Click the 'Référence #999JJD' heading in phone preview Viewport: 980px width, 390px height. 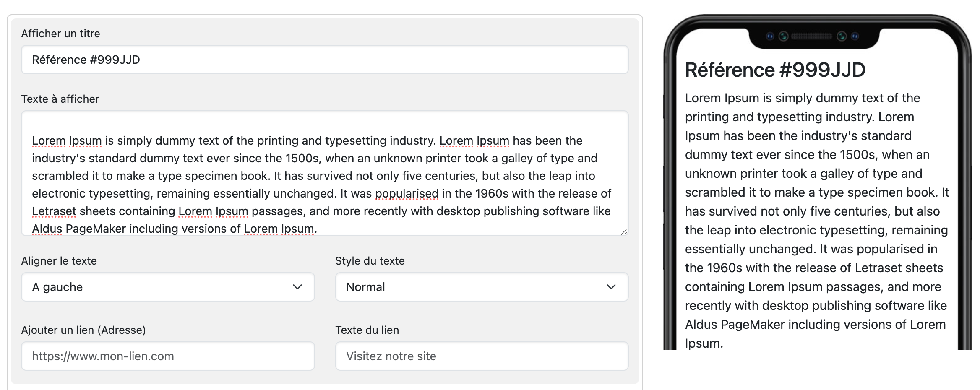click(x=775, y=70)
